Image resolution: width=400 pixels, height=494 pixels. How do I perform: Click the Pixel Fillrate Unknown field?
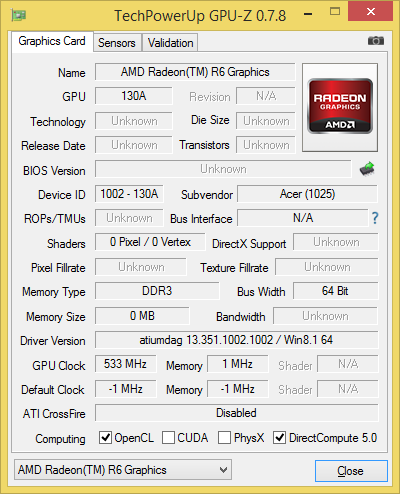click(141, 267)
